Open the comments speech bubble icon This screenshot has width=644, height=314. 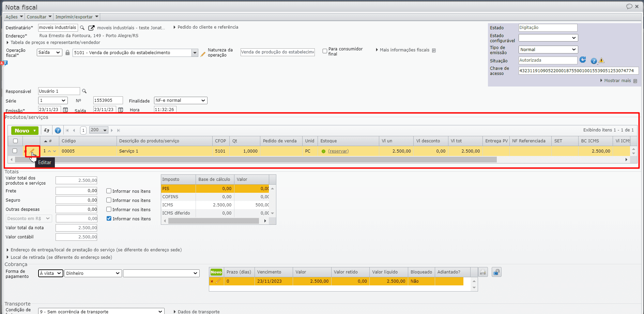tap(629, 6)
